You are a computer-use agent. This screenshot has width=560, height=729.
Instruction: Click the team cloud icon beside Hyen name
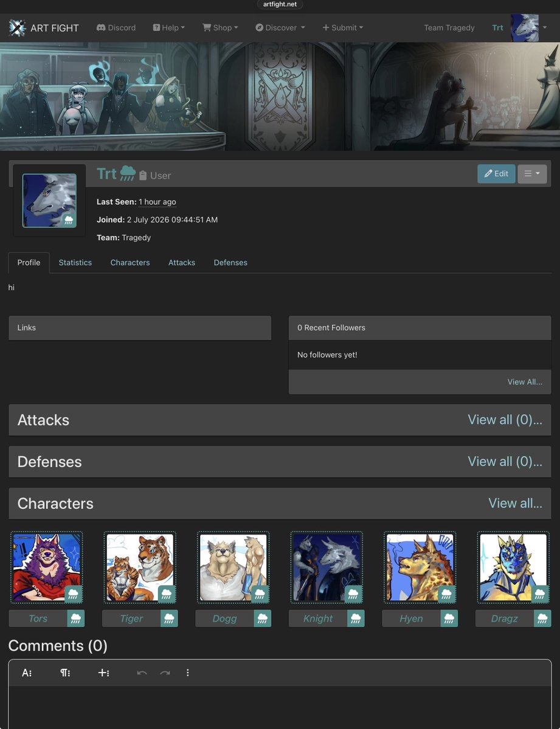(449, 619)
